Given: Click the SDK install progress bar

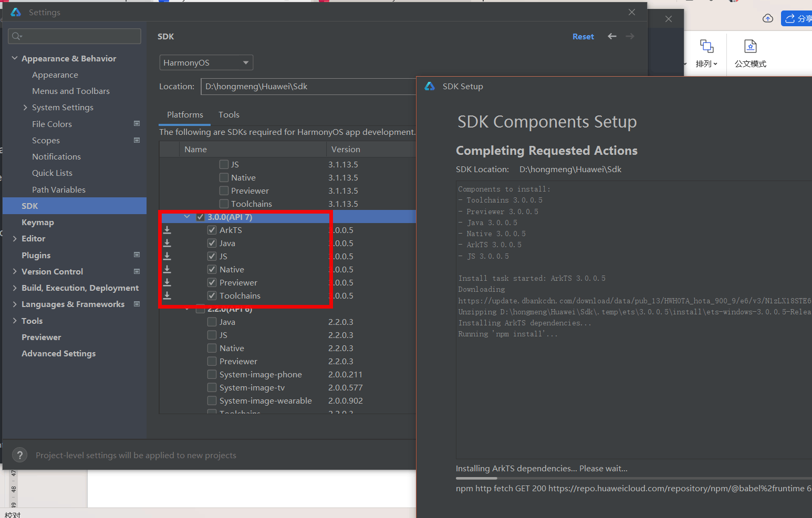Looking at the screenshot, I should point(634,478).
